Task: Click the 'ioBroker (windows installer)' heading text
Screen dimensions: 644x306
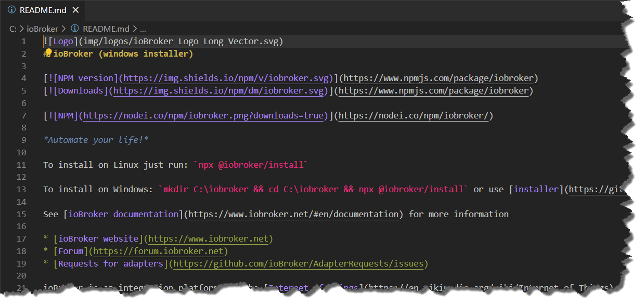Action: (123, 54)
